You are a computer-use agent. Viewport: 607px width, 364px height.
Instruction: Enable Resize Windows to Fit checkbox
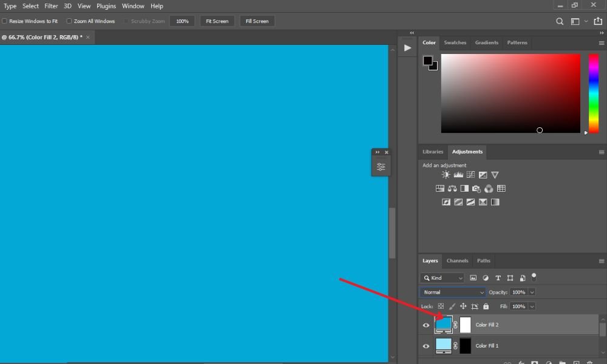pos(5,21)
